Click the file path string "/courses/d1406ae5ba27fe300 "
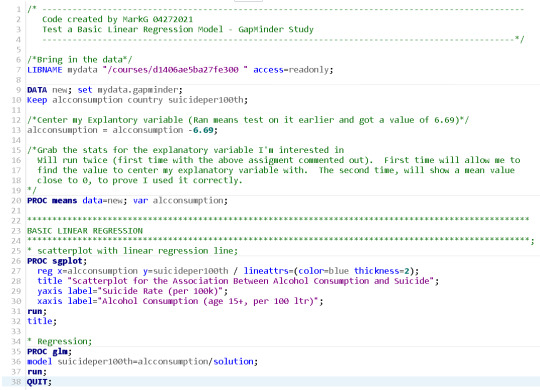Screen dimensions: 540x390 point(175,70)
